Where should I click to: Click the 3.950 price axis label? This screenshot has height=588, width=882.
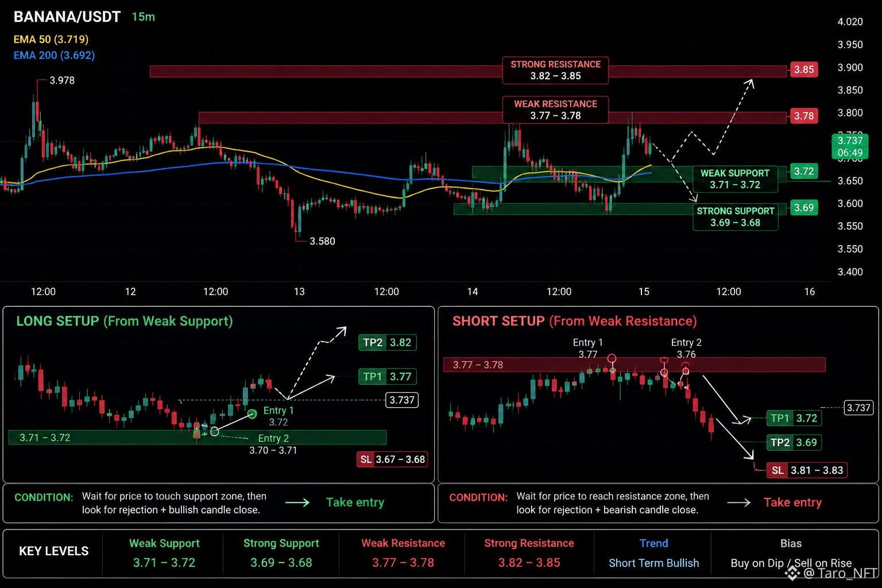[x=850, y=45]
